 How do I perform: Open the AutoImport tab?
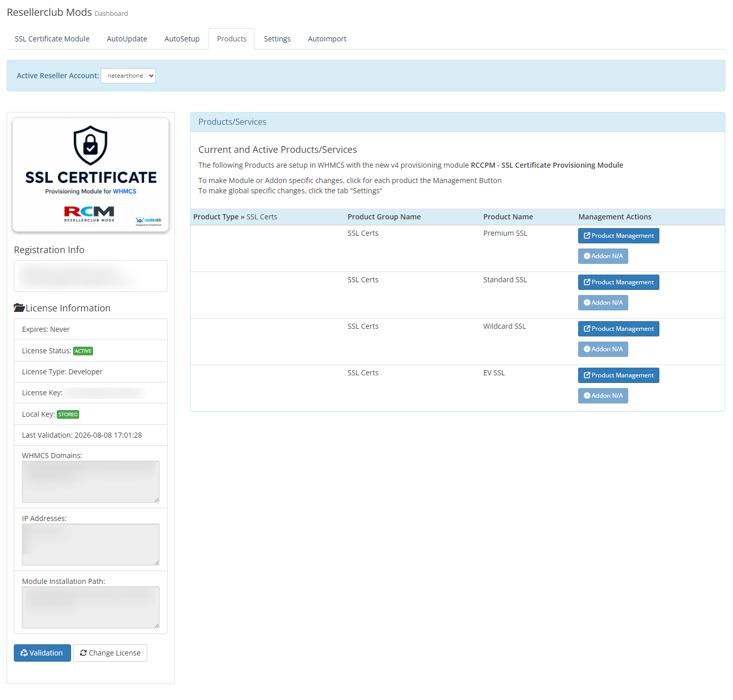327,39
